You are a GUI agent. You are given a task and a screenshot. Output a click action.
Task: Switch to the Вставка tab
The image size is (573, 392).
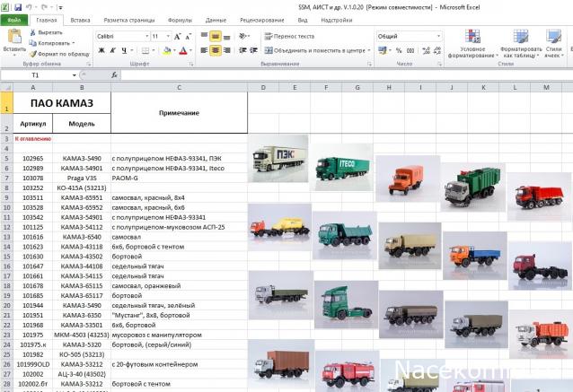(x=80, y=20)
